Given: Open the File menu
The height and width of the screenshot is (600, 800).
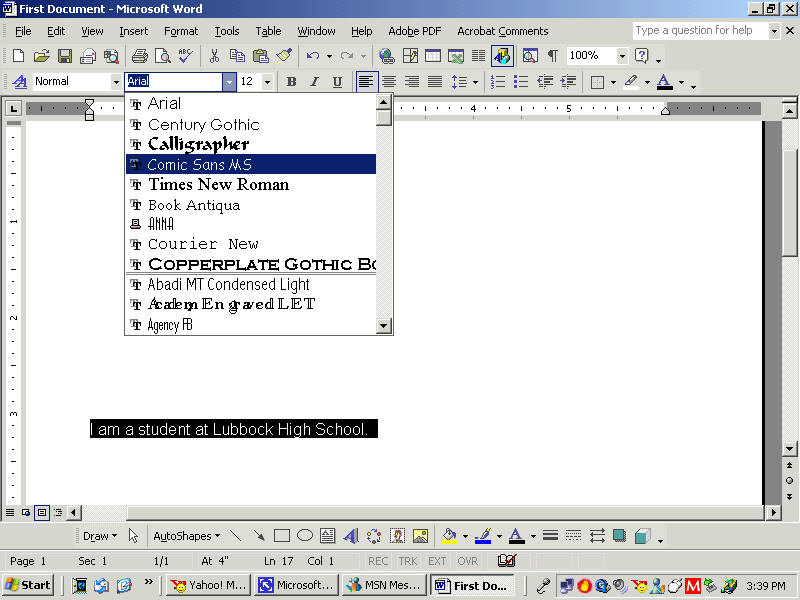Looking at the screenshot, I should 23,31.
